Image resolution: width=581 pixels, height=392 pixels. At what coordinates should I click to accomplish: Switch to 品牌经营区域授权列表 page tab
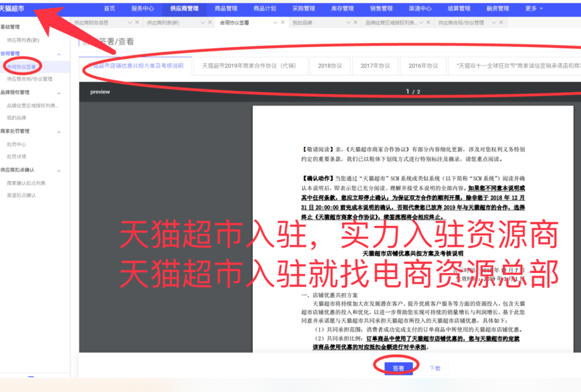pos(391,23)
